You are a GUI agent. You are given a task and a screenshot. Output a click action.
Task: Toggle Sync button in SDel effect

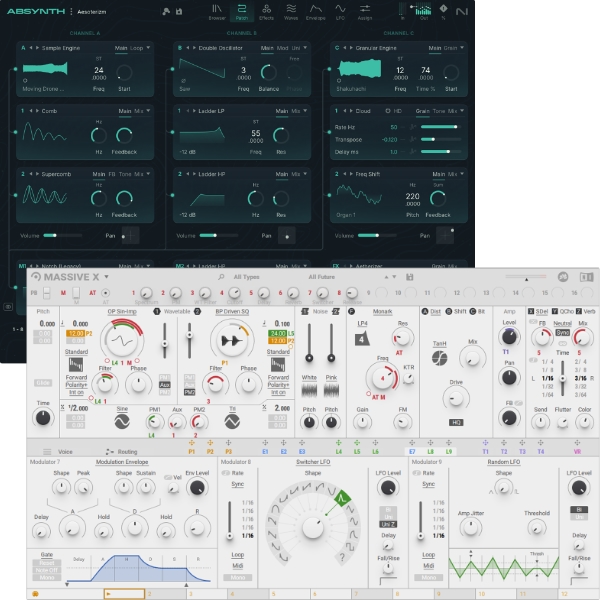tap(562, 333)
